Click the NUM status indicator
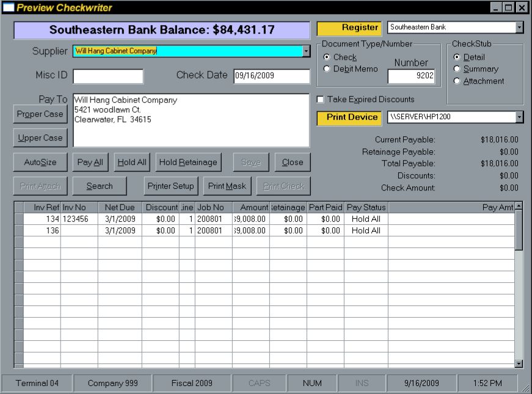Screen dimensions: 532x394 click(312, 383)
